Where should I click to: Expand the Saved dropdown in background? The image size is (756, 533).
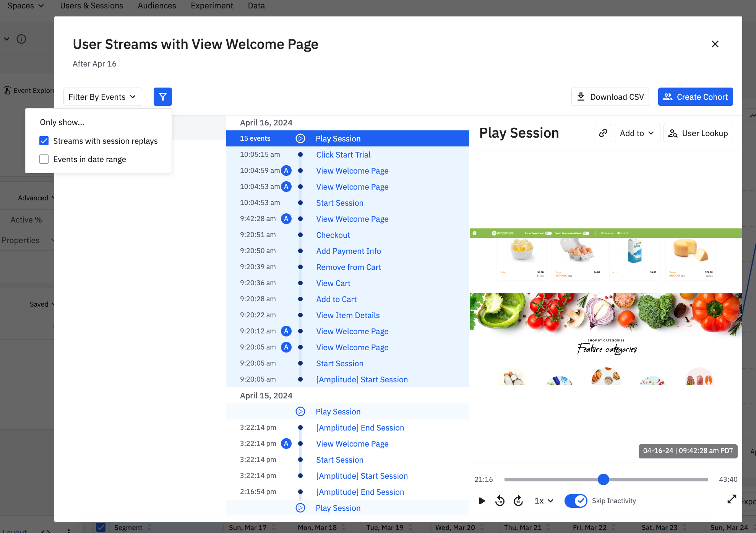tap(42, 304)
